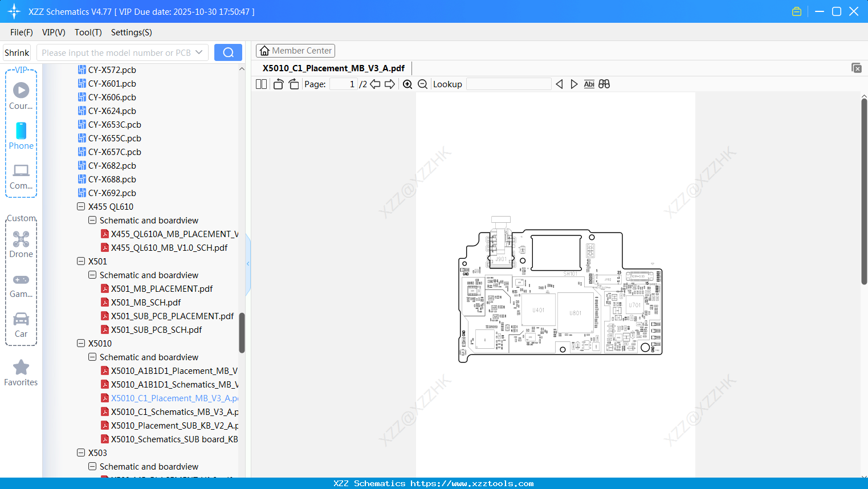
Task: Zoom out of the board view
Action: point(422,84)
